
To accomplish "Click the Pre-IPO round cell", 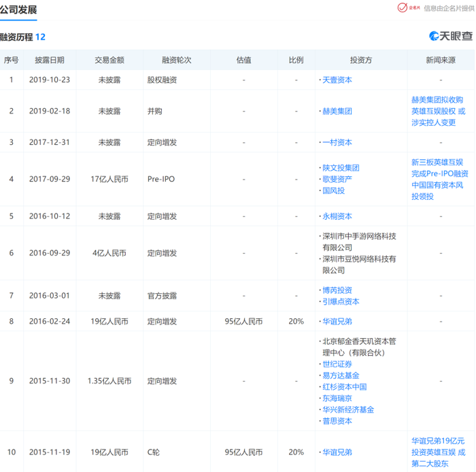I will point(161,180).
